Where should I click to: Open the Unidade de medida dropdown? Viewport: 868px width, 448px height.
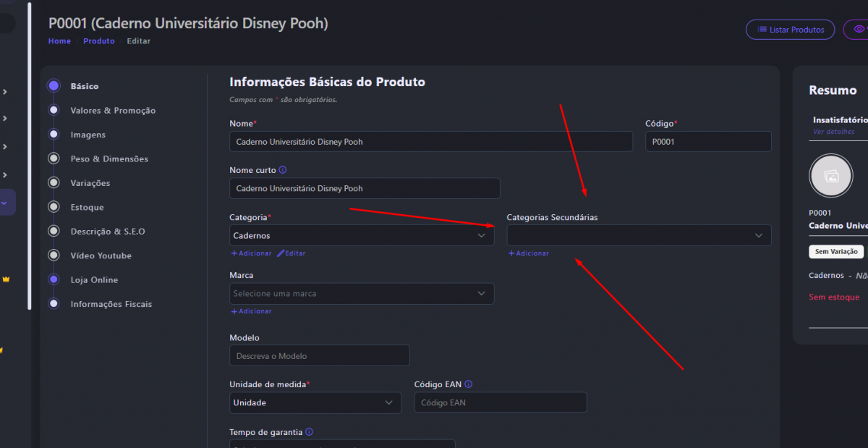click(315, 402)
